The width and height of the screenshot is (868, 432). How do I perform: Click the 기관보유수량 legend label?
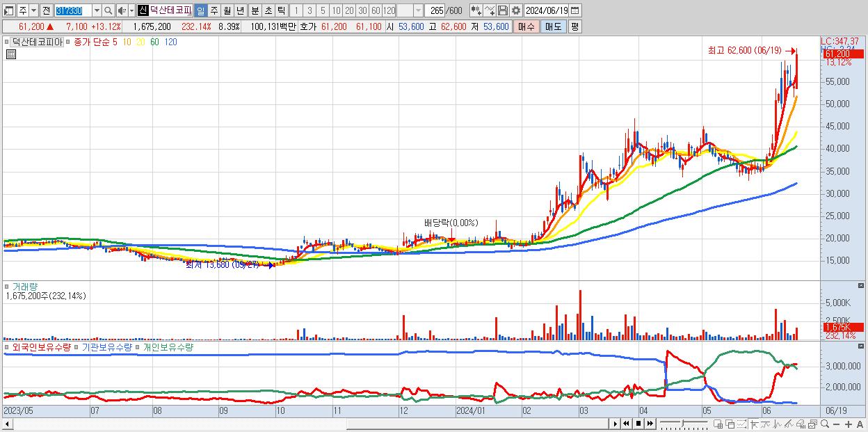pos(106,346)
